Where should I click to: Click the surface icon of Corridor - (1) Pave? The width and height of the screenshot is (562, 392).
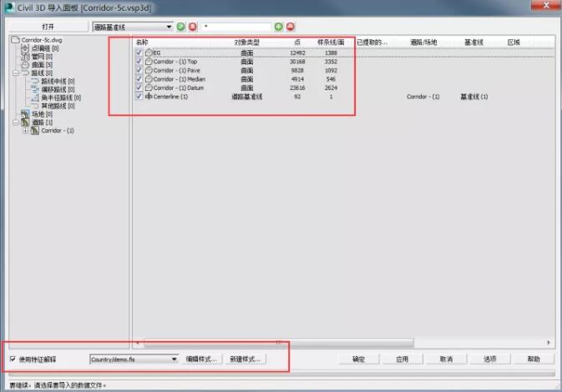click(149, 70)
